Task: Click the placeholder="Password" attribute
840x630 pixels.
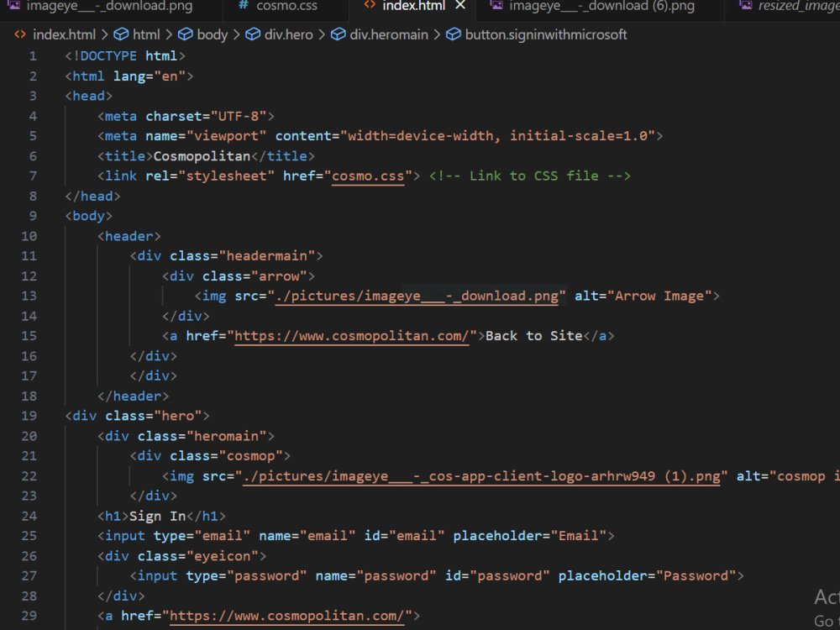Action: click(x=647, y=576)
